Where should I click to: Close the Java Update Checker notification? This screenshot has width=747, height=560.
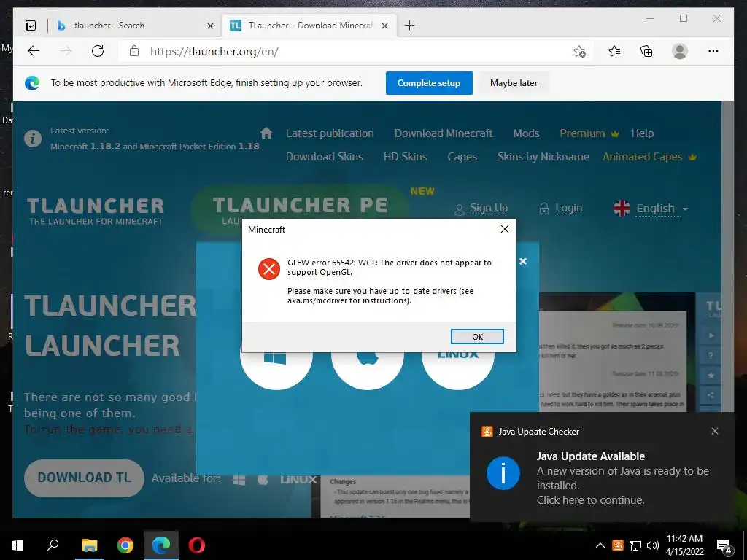click(715, 431)
